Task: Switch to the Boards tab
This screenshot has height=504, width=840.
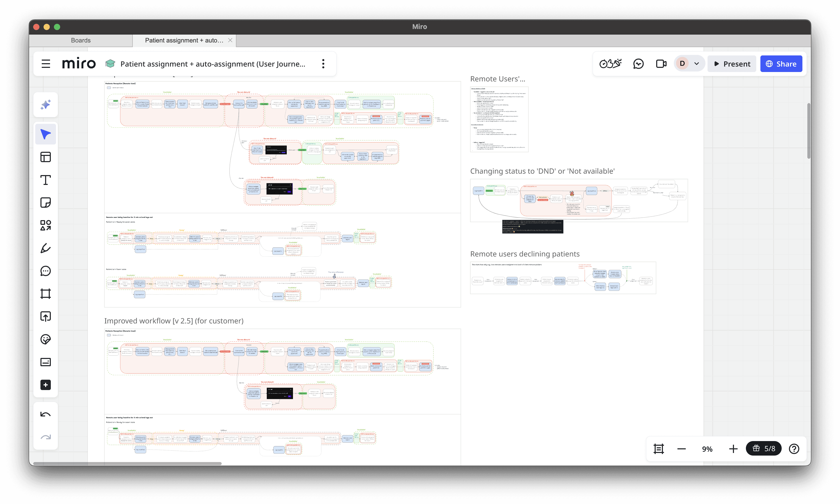Action: click(81, 40)
